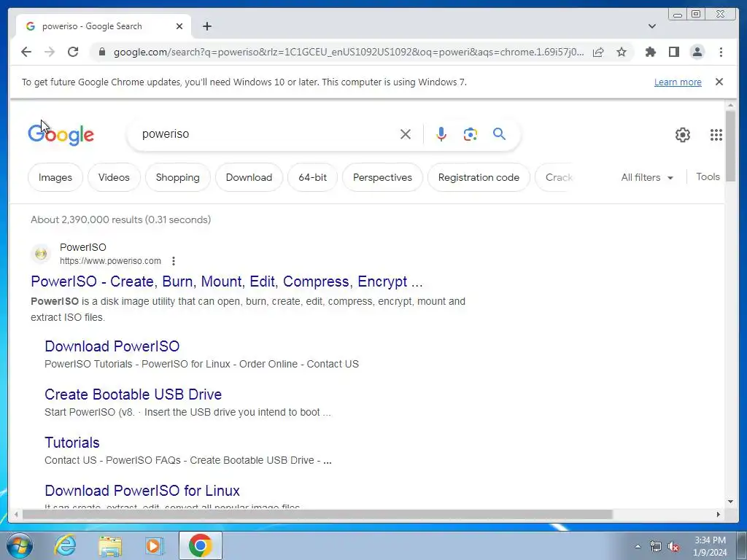Focus the poweriso search field

267,134
